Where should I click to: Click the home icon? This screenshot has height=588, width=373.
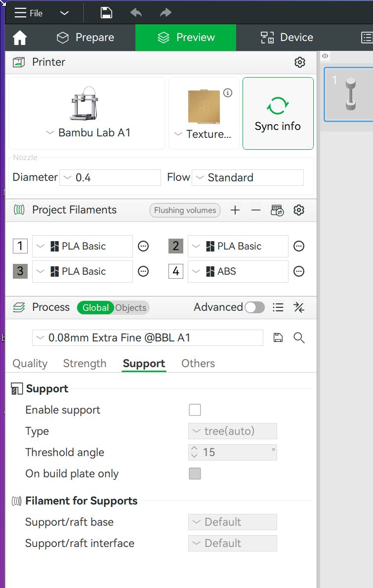[x=20, y=38]
